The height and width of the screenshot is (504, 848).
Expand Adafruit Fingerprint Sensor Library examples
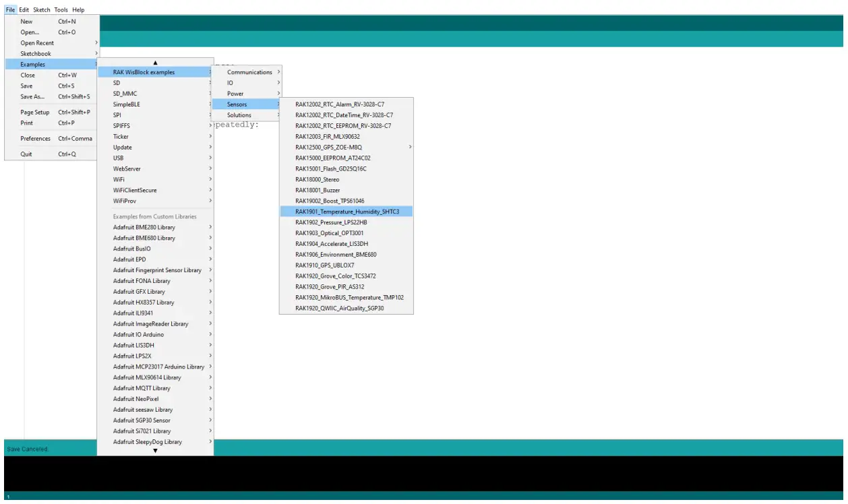(x=156, y=270)
